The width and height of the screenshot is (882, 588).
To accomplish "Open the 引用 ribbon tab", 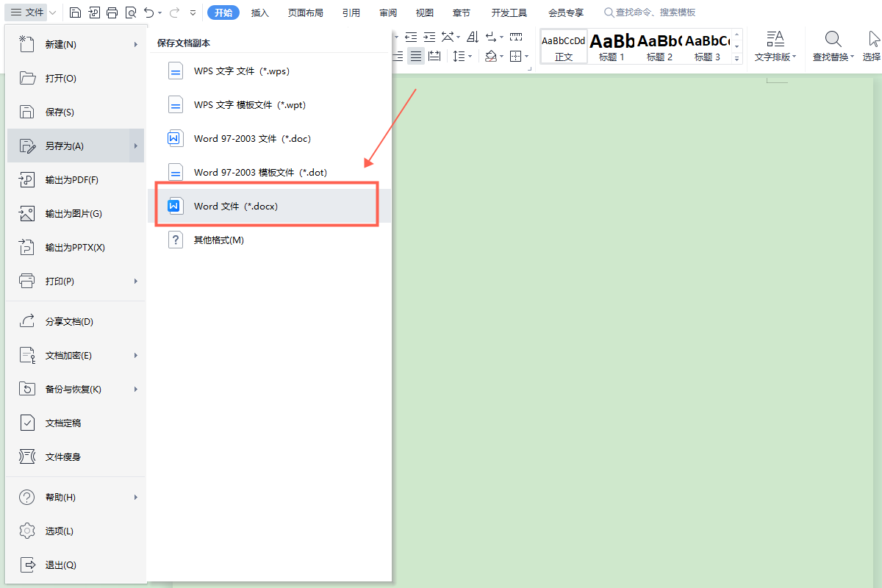I will [x=351, y=12].
